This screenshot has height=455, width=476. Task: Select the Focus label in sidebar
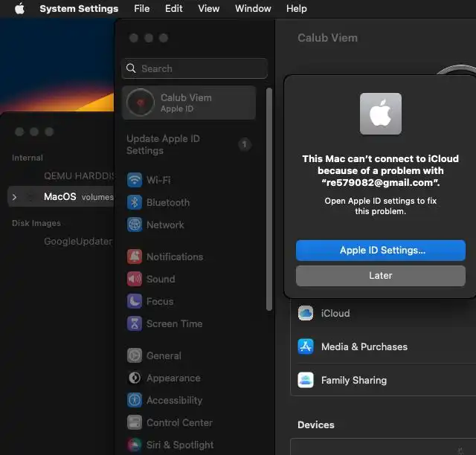pyautogui.click(x=160, y=301)
